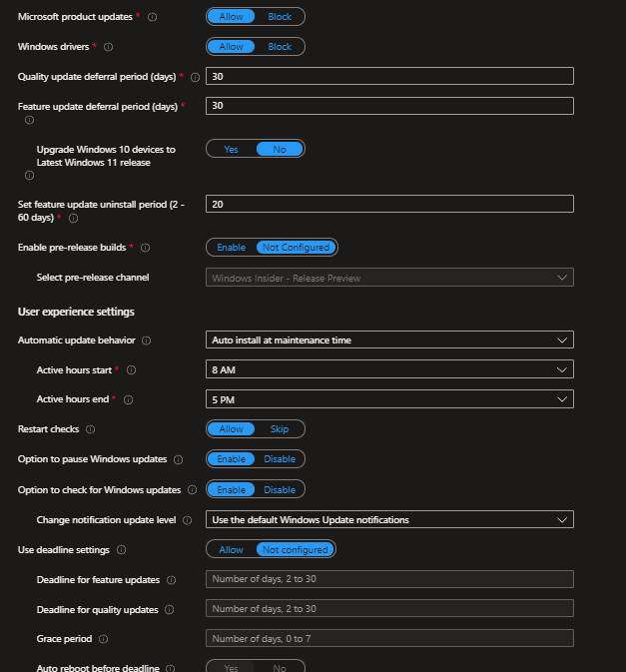Disable option to pause Windows updates
This screenshot has height=672, width=626.
[280, 459]
